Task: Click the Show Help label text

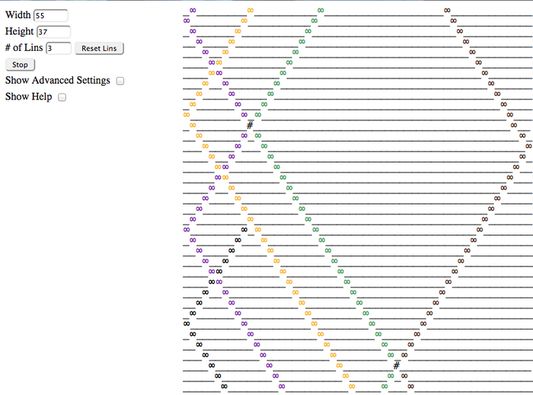Action: (x=29, y=97)
